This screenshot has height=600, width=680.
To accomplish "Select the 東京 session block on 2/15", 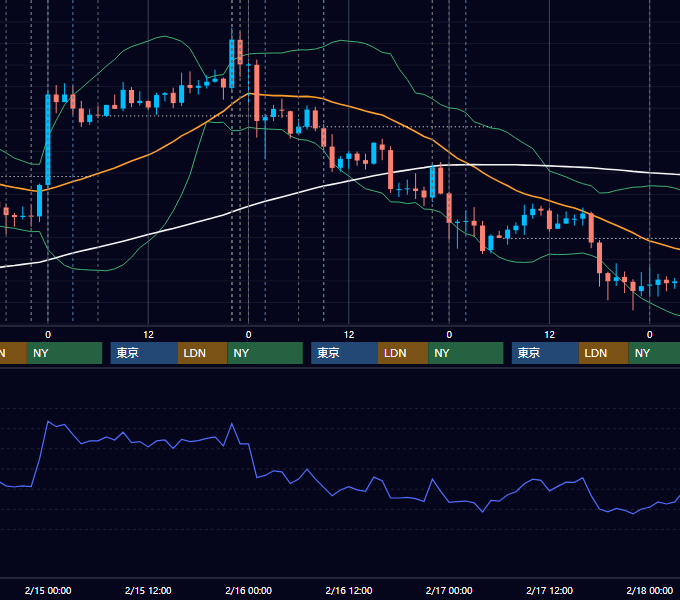I will 144,353.
